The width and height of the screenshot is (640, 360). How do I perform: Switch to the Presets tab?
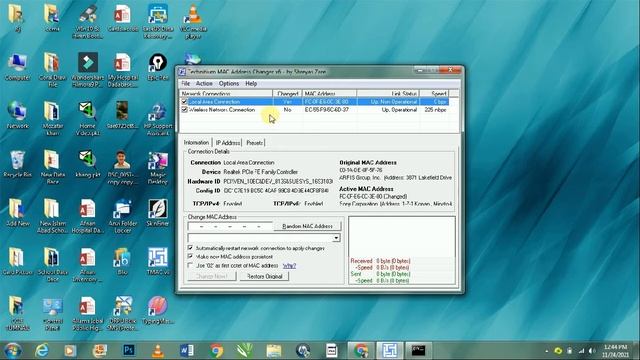[x=254, y=143]
